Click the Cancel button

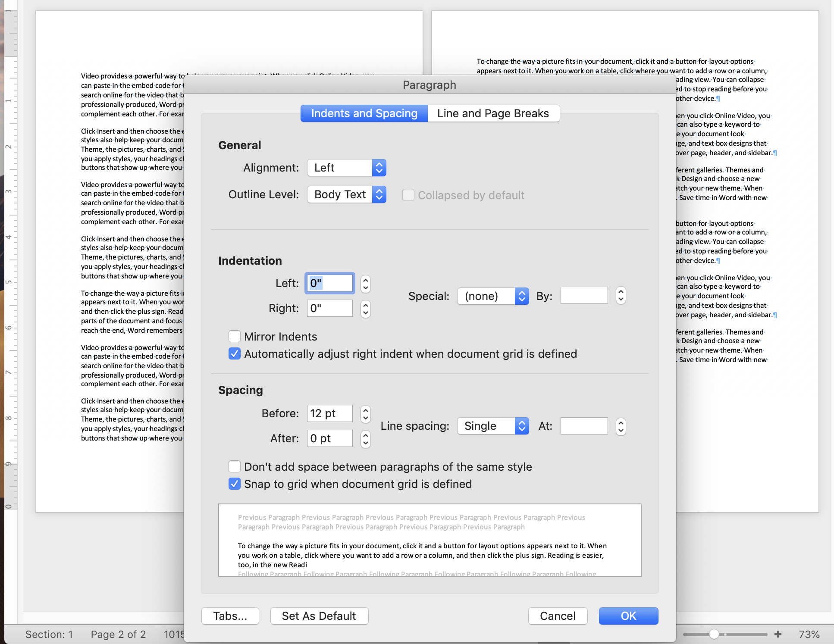[557, 616]
